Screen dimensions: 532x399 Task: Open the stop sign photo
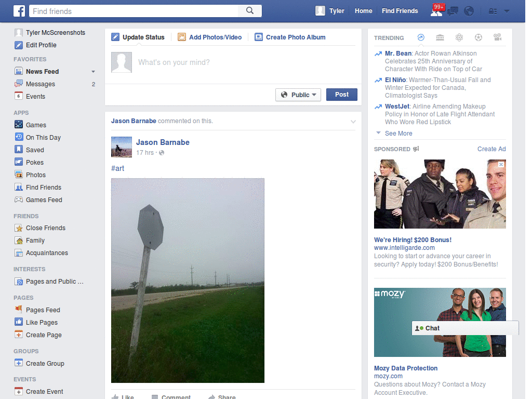pos(188,281)
